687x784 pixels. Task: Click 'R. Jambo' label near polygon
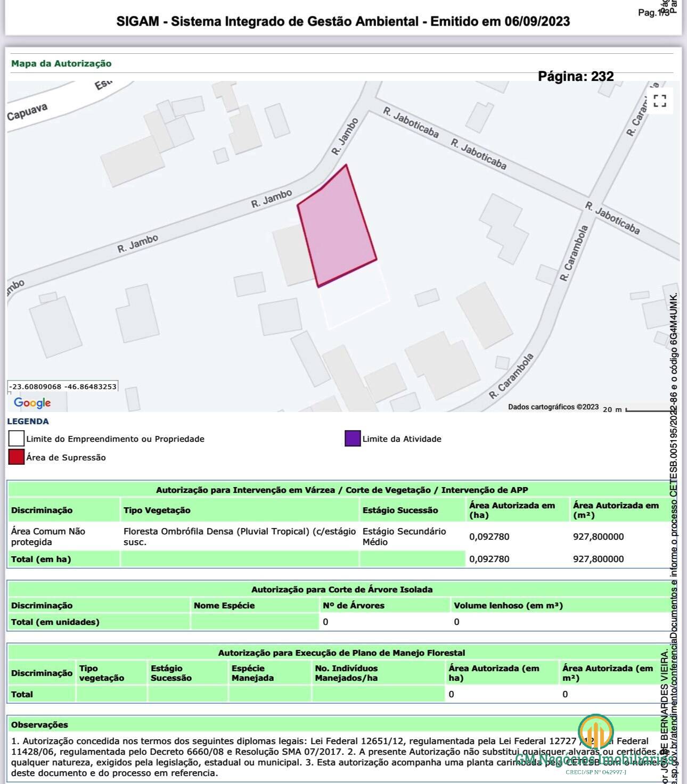click(272, 199)
